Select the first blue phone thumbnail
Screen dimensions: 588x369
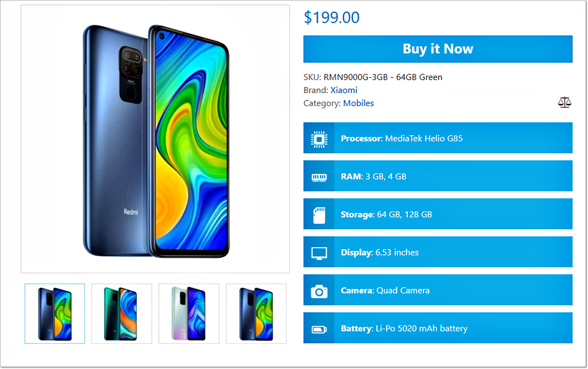coord(55,314)
